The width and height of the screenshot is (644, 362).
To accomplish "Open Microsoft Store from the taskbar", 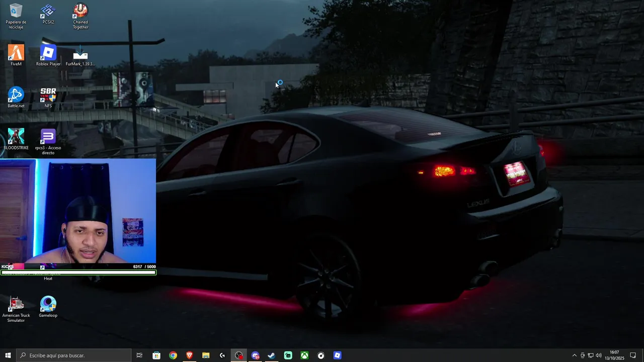I will coord(156,355).
